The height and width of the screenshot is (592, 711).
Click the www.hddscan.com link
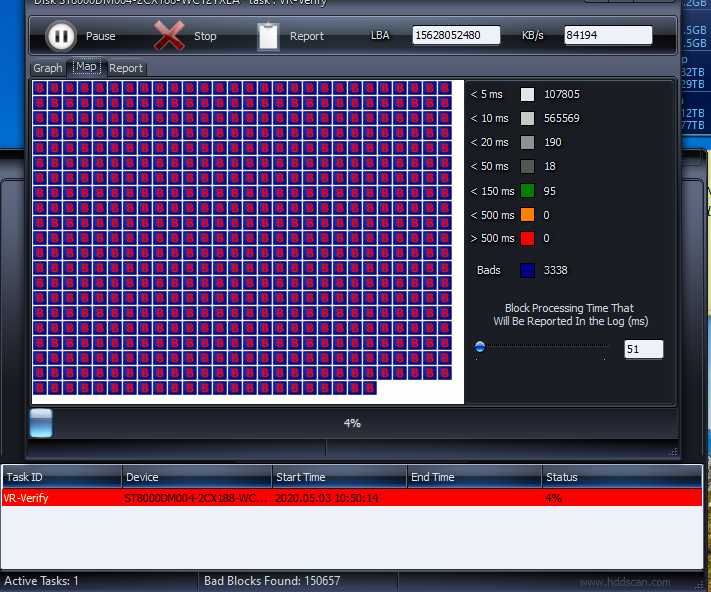click(625, 582)
